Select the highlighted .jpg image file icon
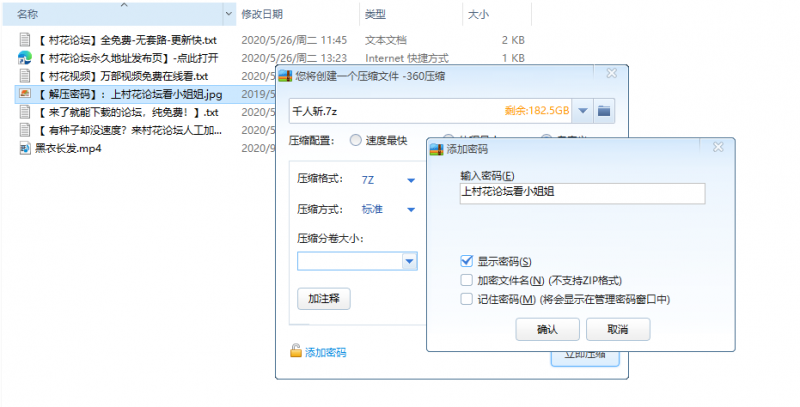The width and height of the screenshot is (800, 407). tap(25, 94)
